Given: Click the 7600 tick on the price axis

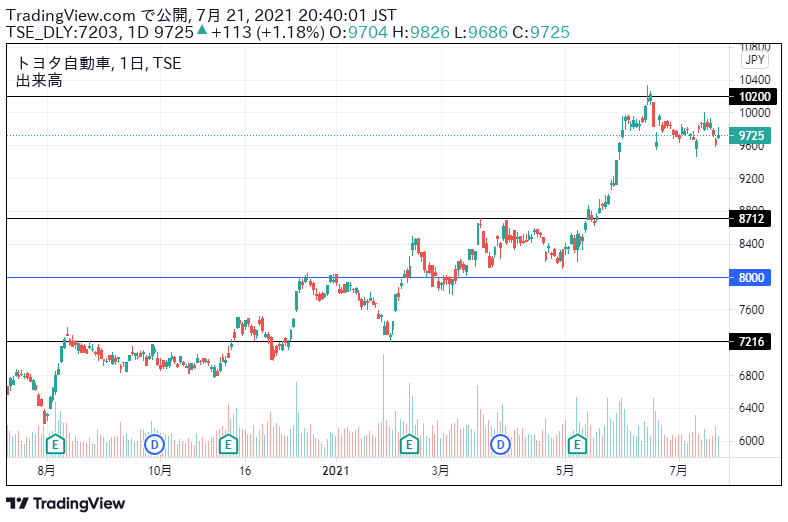Looking at the screenshot, I should pyautogui.click(x=751, y=310).
